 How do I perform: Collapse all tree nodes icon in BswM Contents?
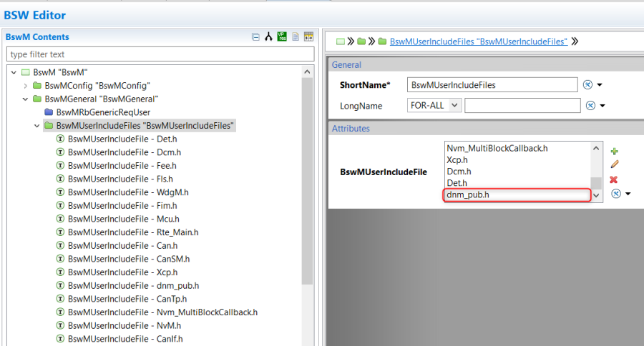tap(255, 37)
